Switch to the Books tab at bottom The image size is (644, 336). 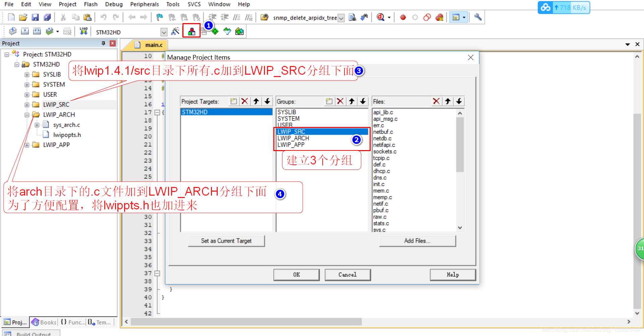pos(44,322)
